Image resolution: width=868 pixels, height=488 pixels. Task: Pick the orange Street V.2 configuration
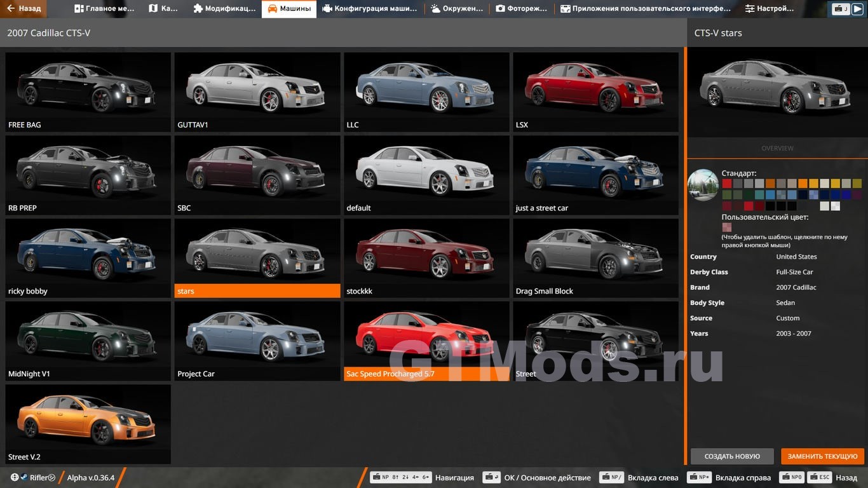[88, 424]
